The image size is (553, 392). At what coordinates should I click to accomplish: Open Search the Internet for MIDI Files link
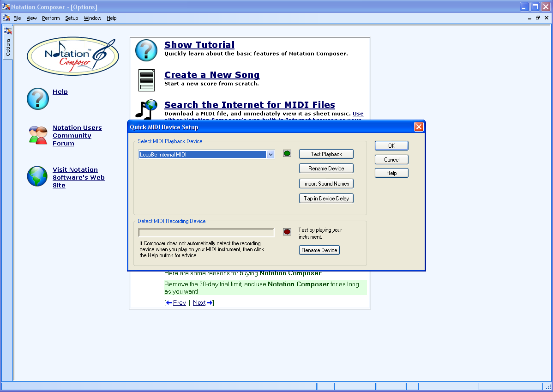coord(250,105)
